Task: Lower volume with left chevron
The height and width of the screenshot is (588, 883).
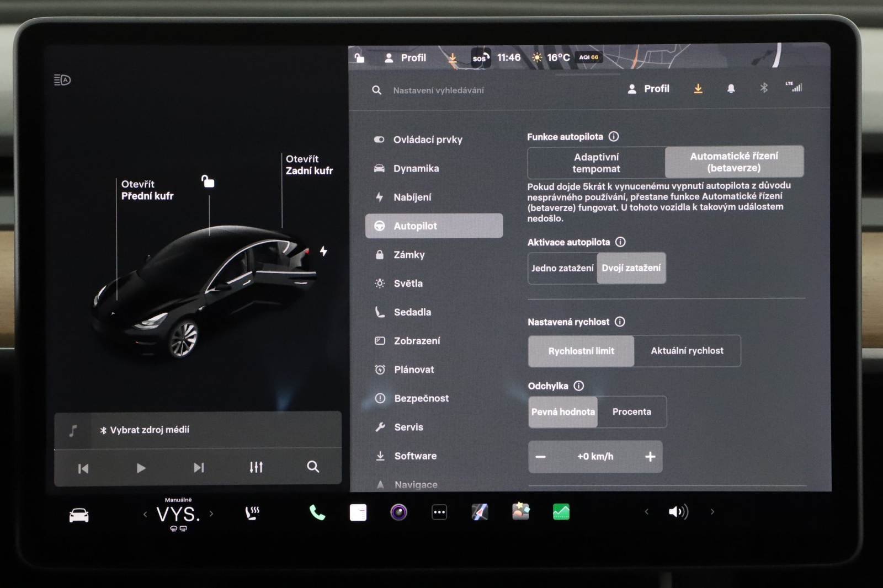Action: point(646,512)
